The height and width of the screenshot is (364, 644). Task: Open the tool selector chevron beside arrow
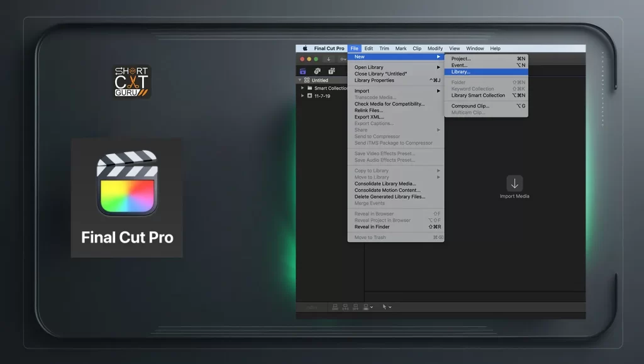coord(390,307)
